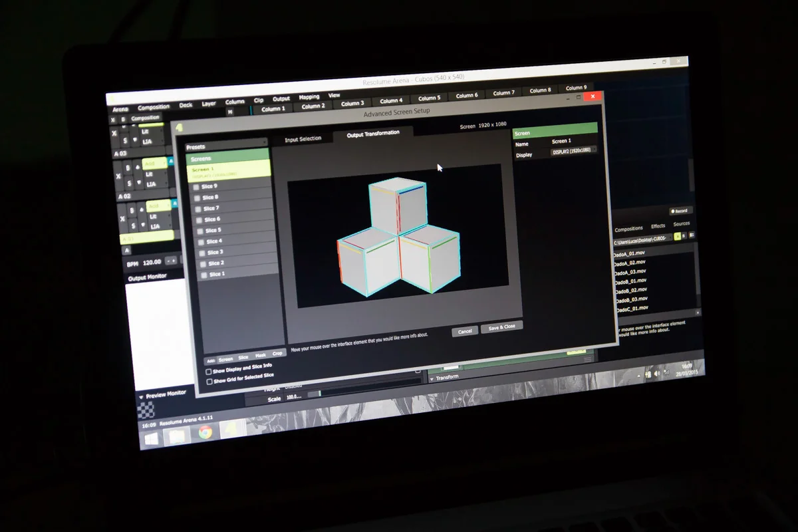Solo the bottom layer with its S button
The width and height of the screenshot is (798, 532).
pos(133,225)
